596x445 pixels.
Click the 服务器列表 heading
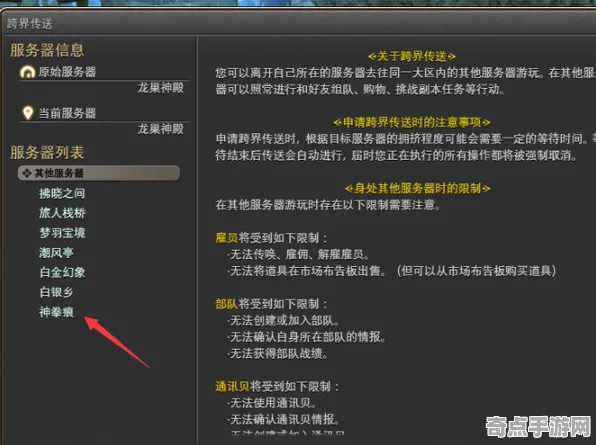coord(47,153)
